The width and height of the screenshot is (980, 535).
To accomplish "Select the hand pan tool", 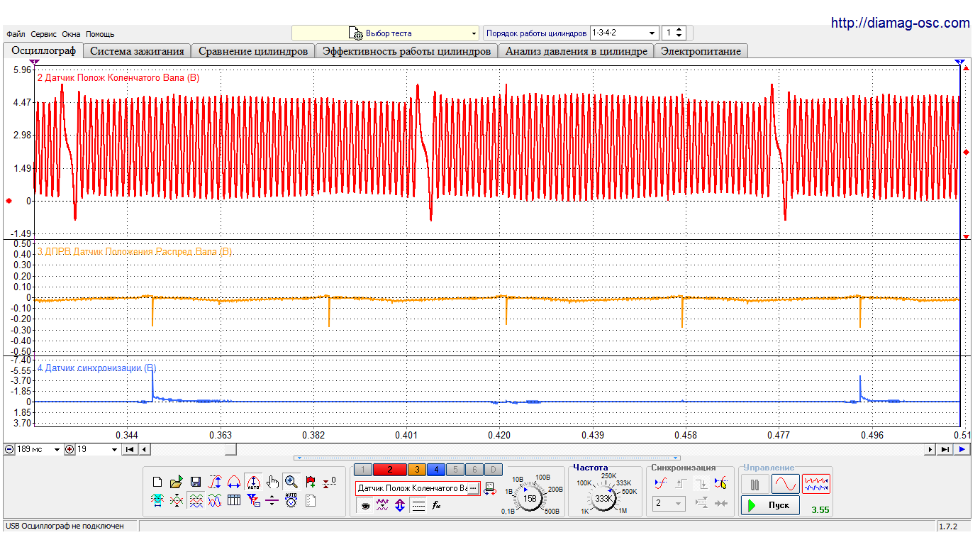I will pyautogui.click(x=272, y=482).
